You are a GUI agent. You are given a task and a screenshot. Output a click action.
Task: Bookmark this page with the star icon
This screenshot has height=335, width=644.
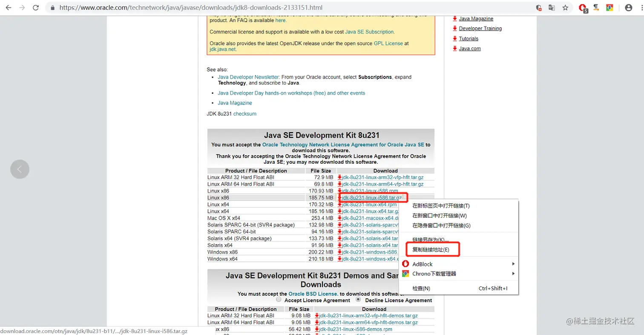[565, 8]
